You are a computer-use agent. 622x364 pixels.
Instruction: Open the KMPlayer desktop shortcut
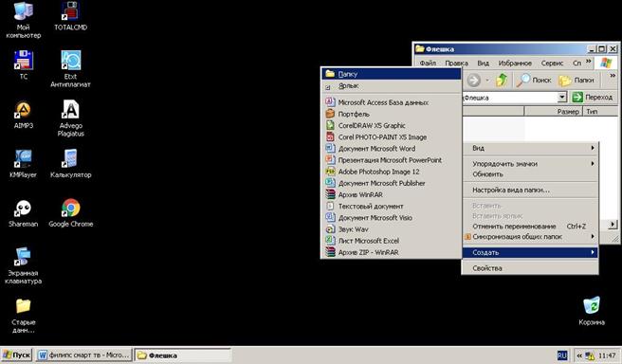click(x=24, y=164)
